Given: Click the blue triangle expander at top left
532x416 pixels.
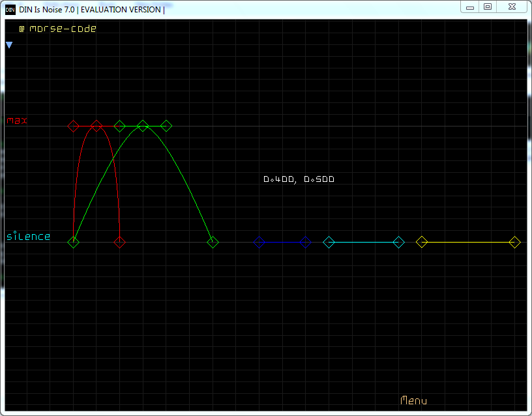Looking at the screenshot, I should [x=9, y=45].
